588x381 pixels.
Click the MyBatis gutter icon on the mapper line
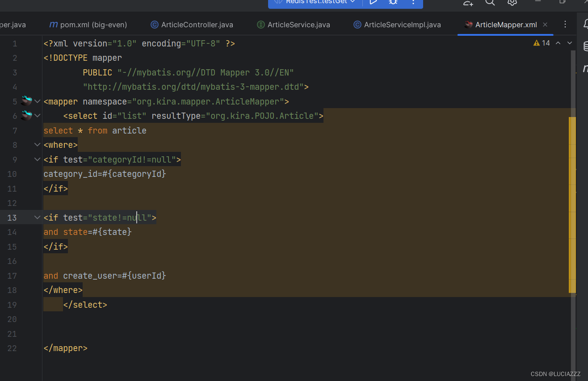[26, 101]
